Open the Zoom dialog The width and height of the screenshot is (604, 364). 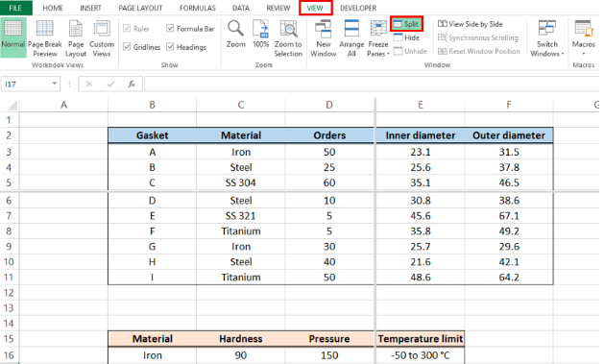(236, 35)
